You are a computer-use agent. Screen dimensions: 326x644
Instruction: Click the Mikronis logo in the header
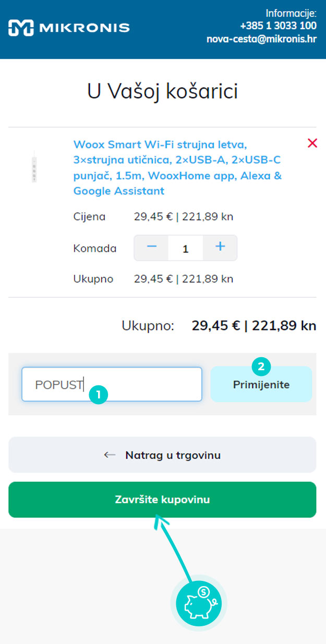pyautogui.click(x=69, y=28)
